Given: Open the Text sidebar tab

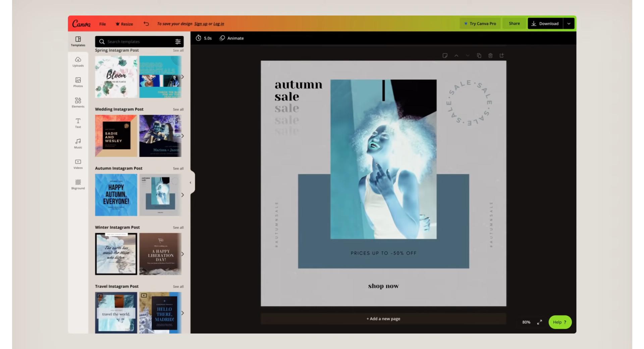Looking at the screenshot, I should [78, 123].
